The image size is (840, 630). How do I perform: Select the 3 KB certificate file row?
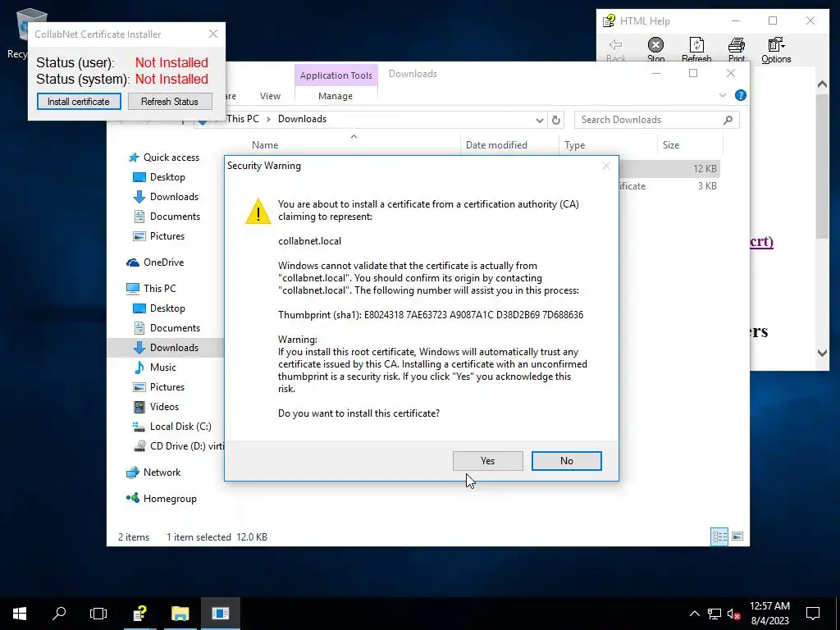click(x=669, y=186)
